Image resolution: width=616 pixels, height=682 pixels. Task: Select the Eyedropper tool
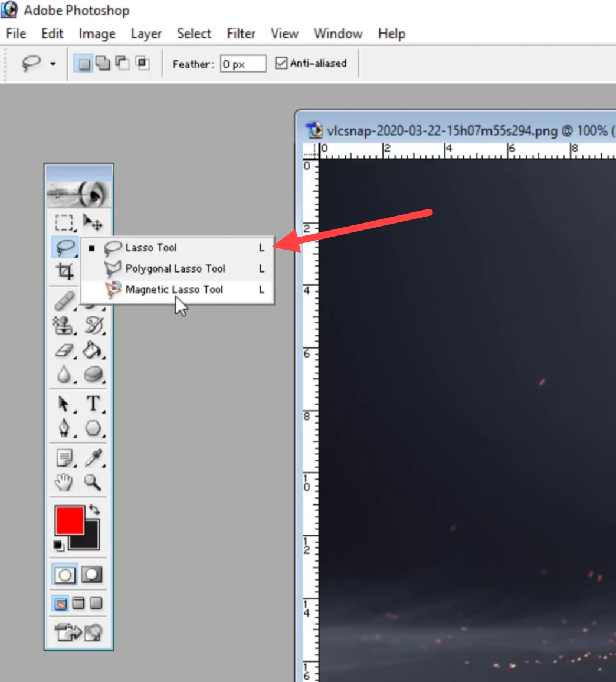[x=93, y=458]
